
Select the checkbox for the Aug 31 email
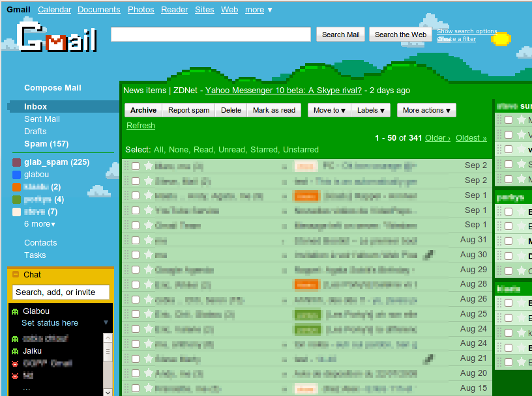click(136, 240)
